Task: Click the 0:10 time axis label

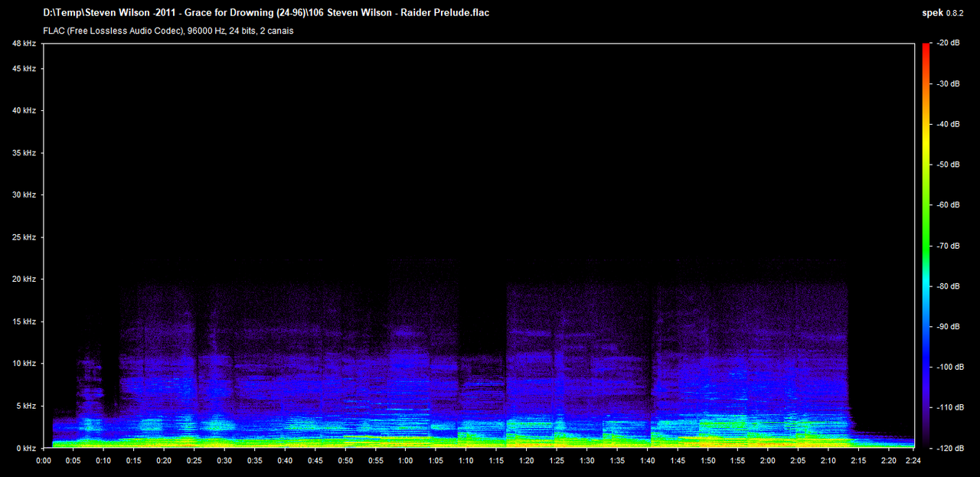Action: (x=104, y=461)
